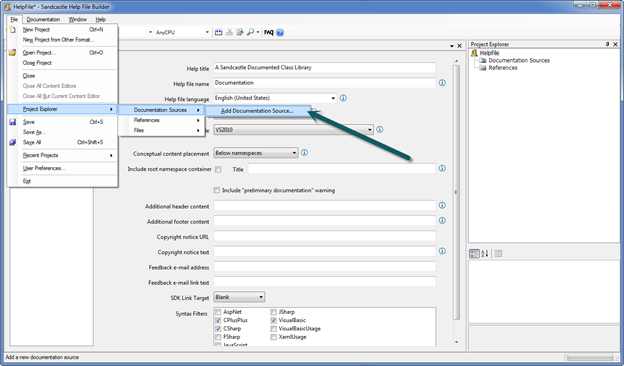Open the dropdown arrow beside the magnifier icon
This screenshot has width=624, height=366.
(x=258, y=33)
